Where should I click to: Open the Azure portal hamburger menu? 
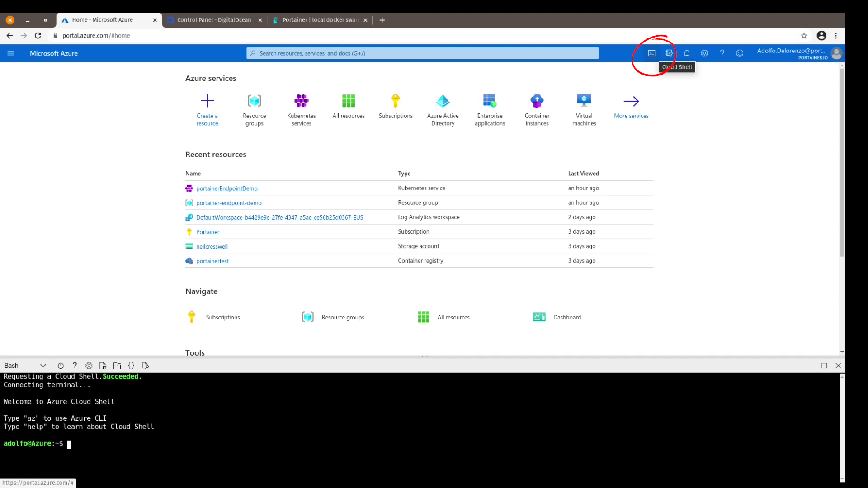(10, 53)
